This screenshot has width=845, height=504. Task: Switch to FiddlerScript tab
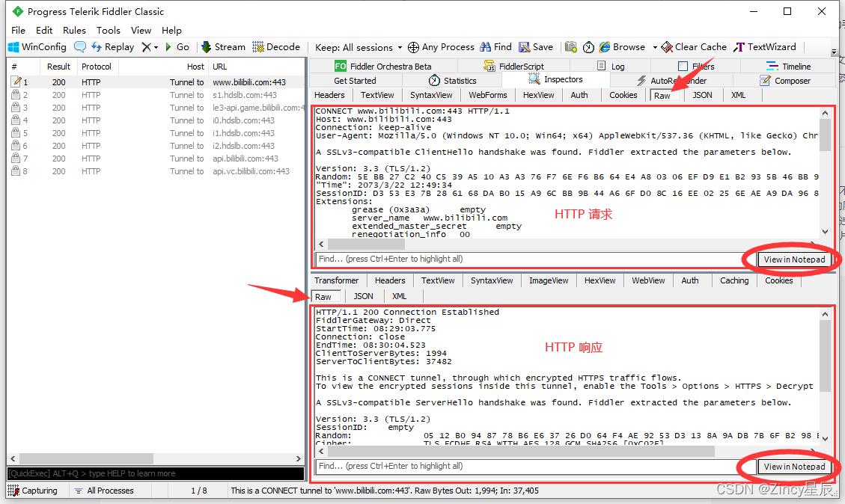pos(514,67)
